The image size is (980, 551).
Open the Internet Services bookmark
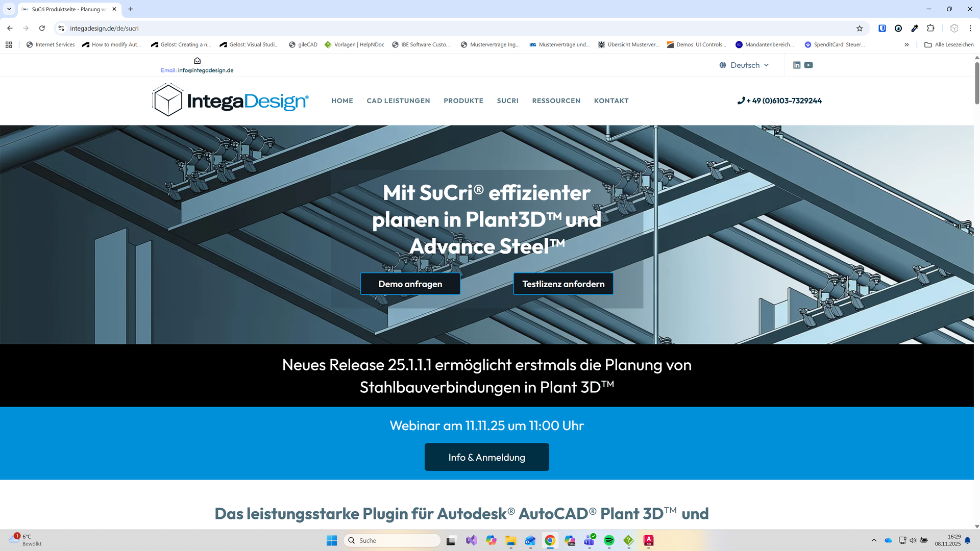[x=51, y=45]
